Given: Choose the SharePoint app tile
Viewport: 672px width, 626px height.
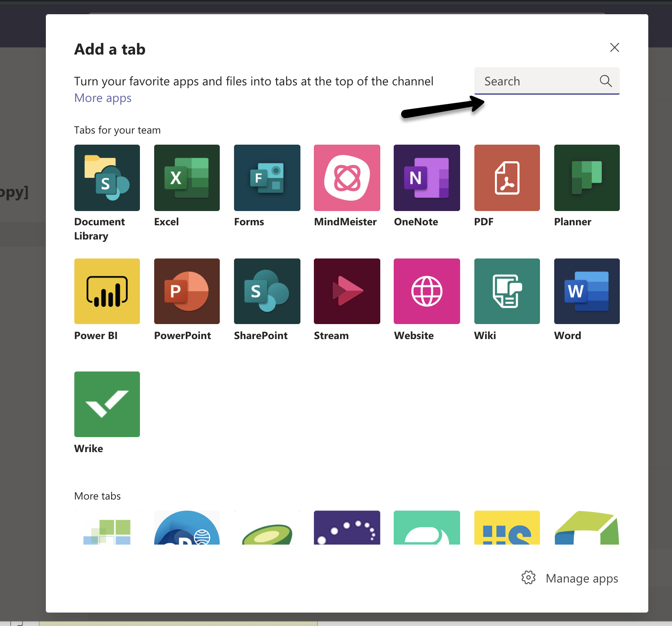Looking at the screenshot, I should coord(267,291).
